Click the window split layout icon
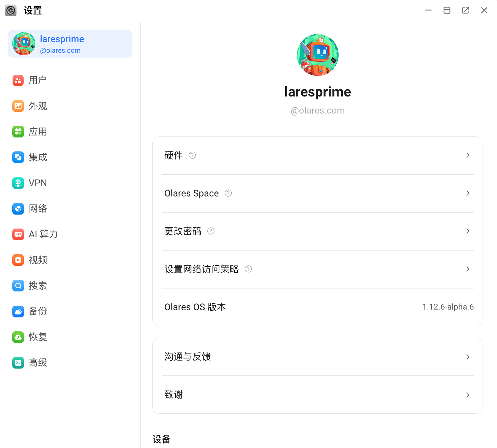Screen dimensions: 497x448 coord(447,10)
